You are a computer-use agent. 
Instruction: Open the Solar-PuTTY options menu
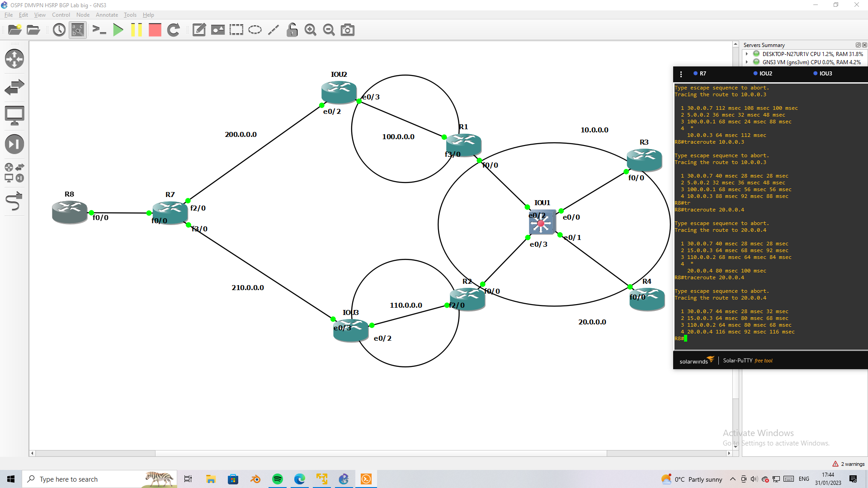(x=681, y=74)
